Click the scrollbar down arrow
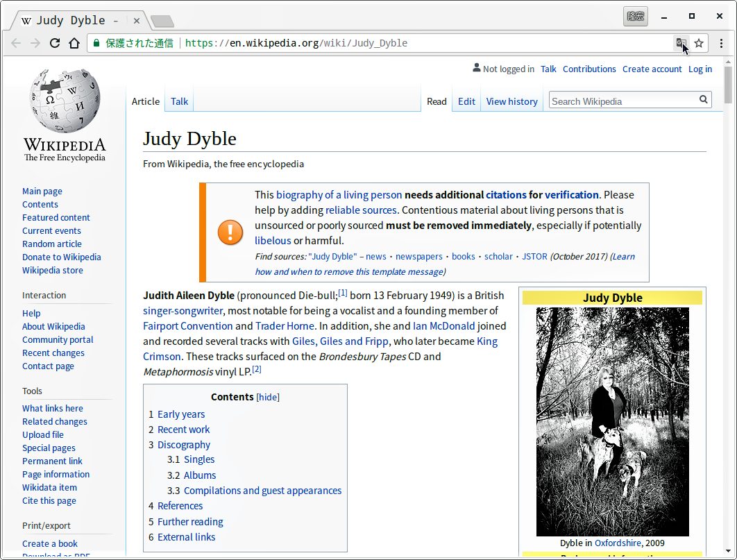 click(x=728, y=551)
